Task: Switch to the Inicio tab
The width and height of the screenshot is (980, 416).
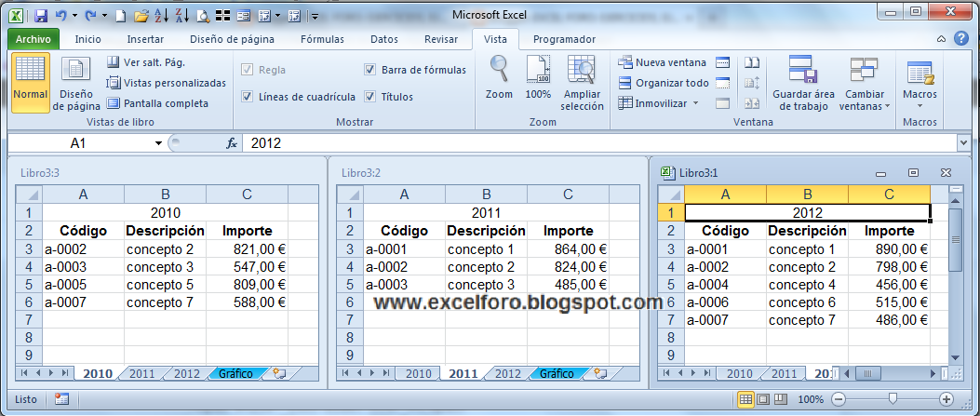Action: (87, 39)
